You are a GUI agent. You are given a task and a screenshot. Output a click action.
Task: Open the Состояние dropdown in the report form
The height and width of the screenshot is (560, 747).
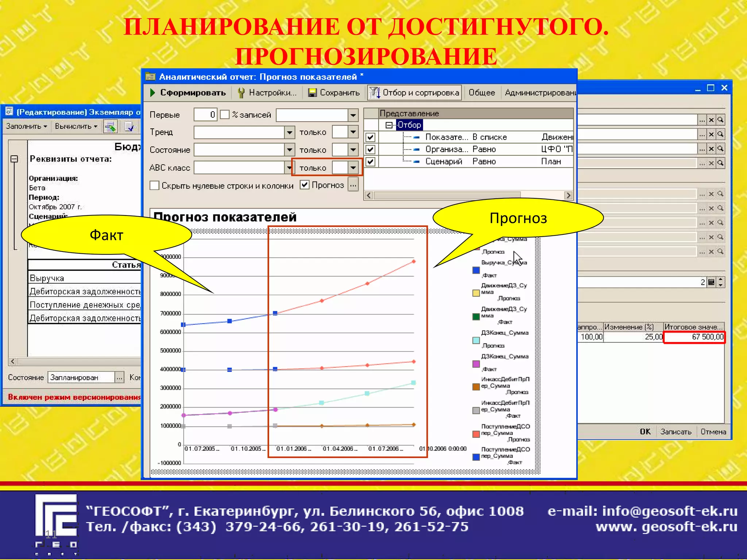289,149
